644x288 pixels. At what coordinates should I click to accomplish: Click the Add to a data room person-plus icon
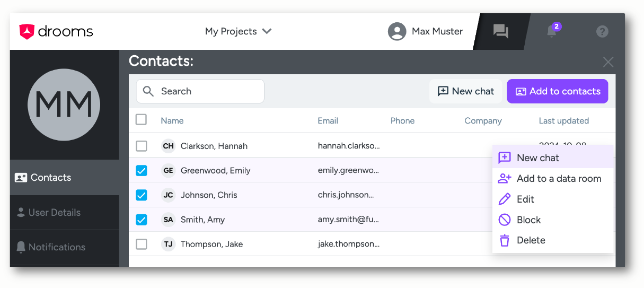click(505, 179)
